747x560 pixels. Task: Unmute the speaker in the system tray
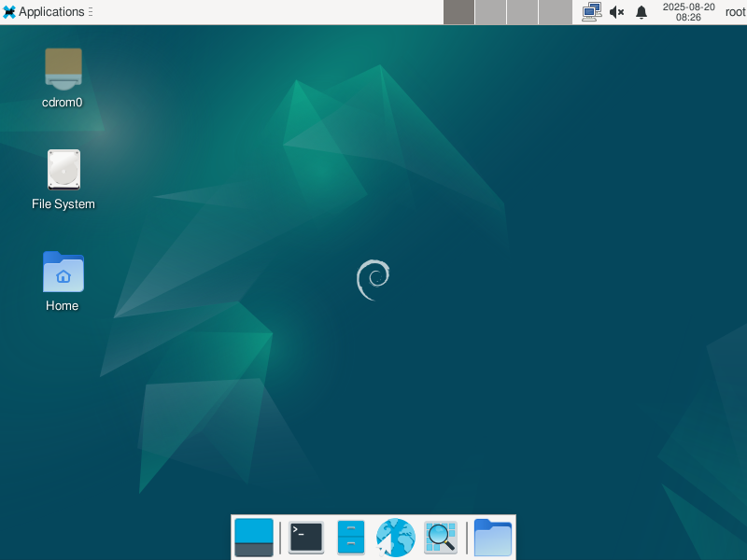(x=615, y=12)
